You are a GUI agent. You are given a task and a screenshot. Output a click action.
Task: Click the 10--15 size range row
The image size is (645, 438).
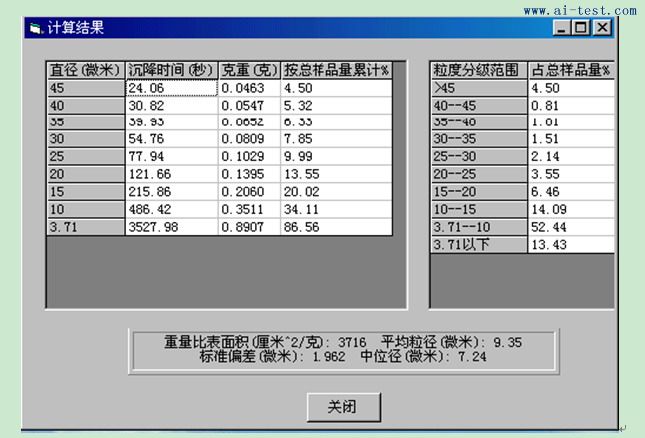pyautogui.click(x=478, y=210)
